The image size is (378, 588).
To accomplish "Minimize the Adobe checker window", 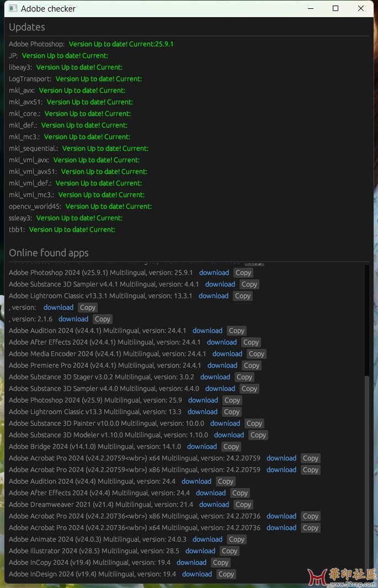I will tap(311, 8).
